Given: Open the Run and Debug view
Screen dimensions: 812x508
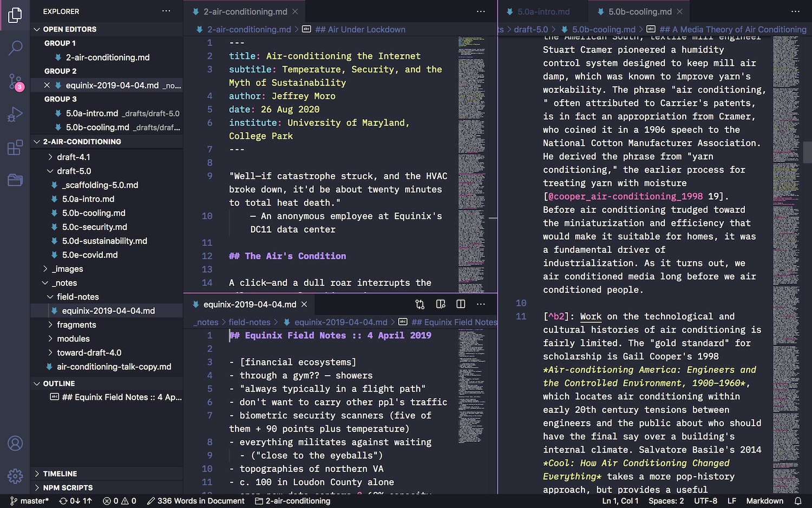Looking at the screenshot, I should [x=15, y=115].
